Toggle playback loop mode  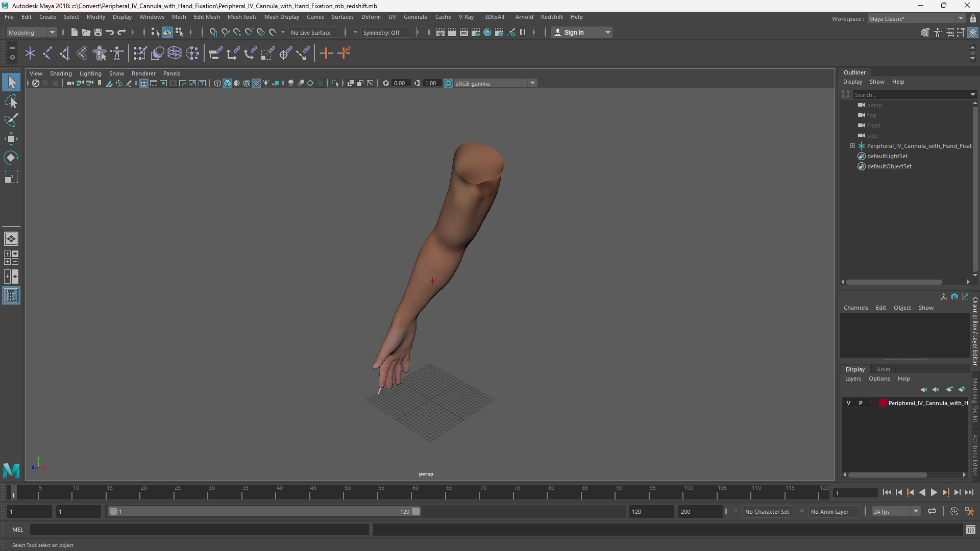tap(932, 511)
